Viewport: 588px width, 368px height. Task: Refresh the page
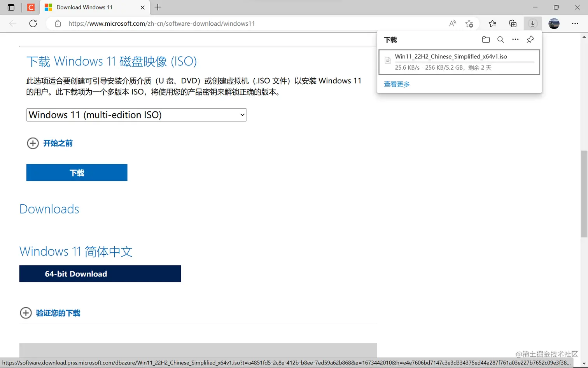tap(33, 23)
